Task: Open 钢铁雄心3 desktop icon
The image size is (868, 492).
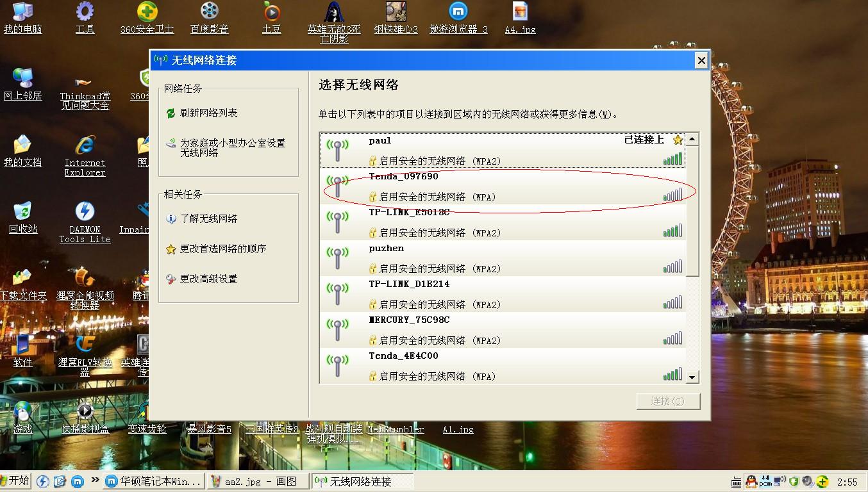Action: (396, 18)
